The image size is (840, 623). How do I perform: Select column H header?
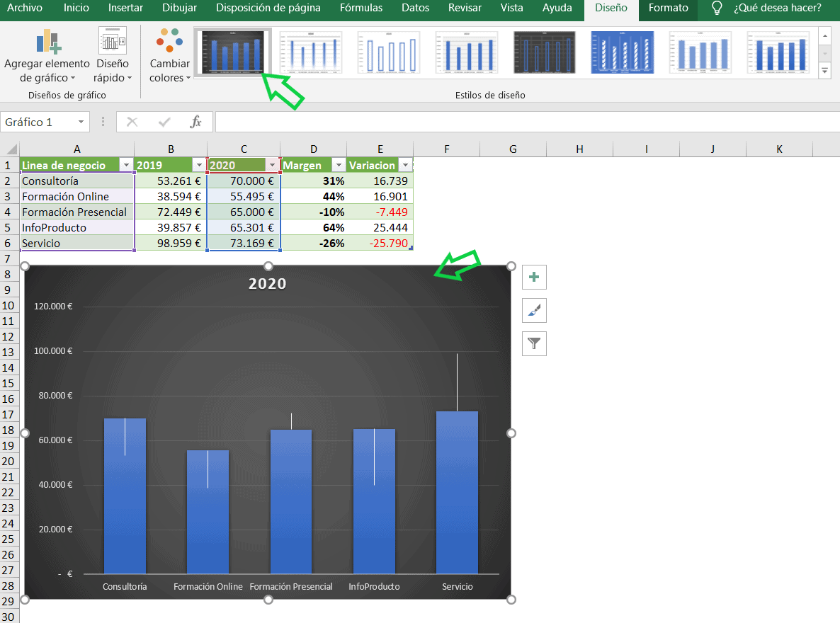pos(579,149)
